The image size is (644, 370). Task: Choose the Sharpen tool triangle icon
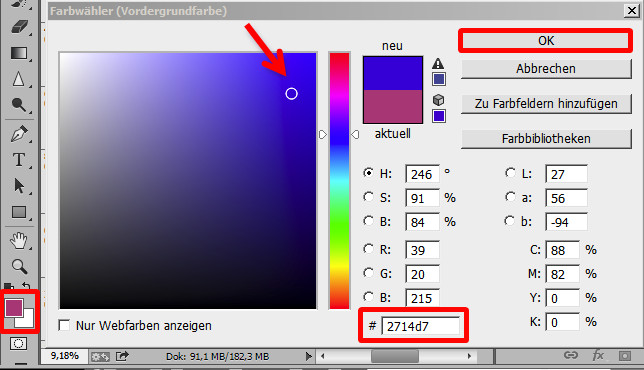pyautogui.click(x=18, y=79)
